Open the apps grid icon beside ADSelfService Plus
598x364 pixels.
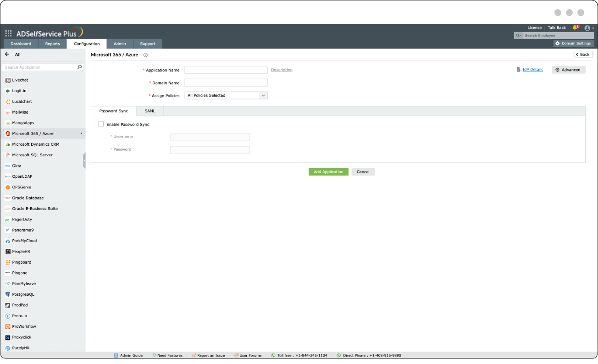[8, 33]
